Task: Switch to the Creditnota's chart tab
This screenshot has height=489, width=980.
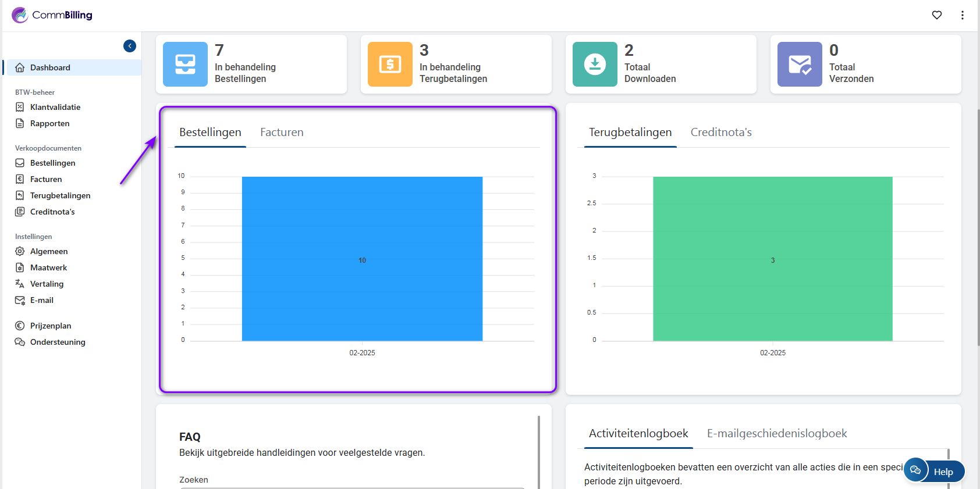Action: [720, 133]
